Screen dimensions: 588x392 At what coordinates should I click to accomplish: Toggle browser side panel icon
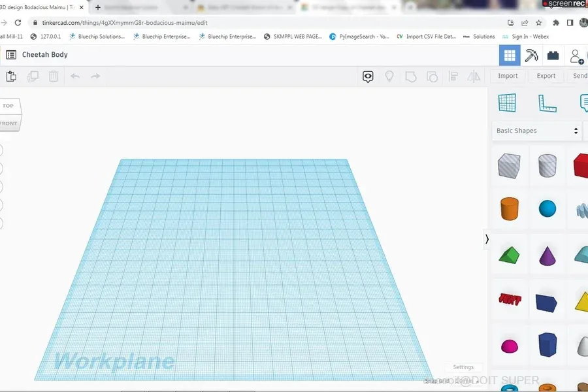click(570, 23)
